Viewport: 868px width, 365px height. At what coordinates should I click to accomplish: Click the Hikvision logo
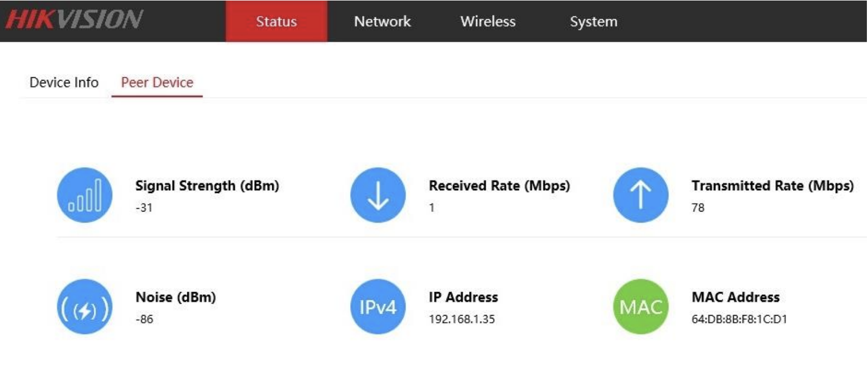click(x=74, y=20)
